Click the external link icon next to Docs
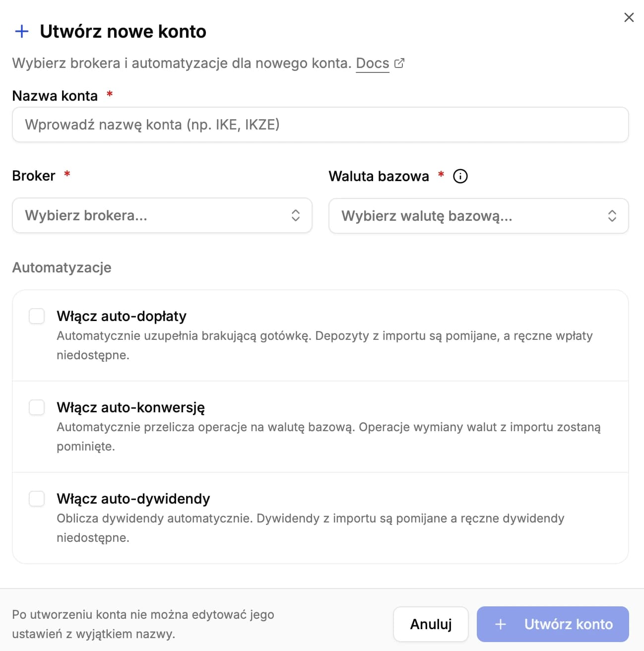 click(x=399, y=63)
